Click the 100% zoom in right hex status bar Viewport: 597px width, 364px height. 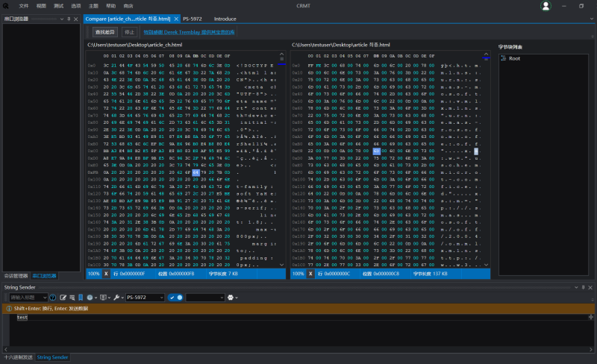[298, 274]
